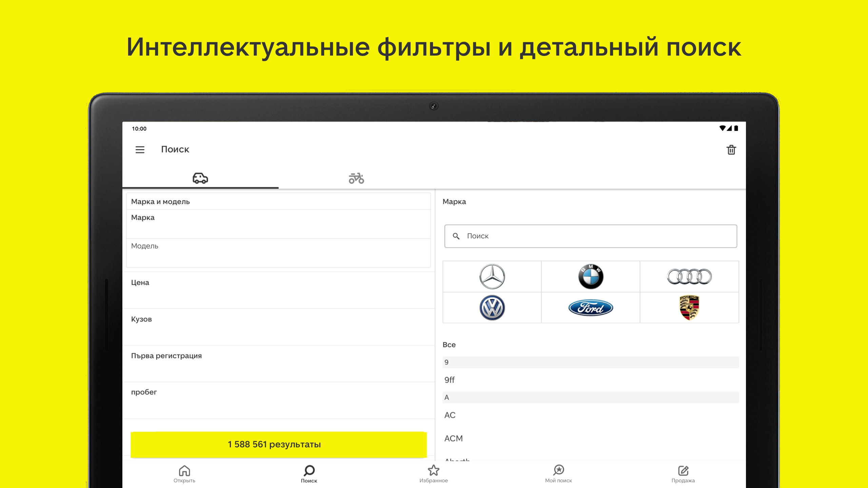
Task: Expand the Кузов body type filter
Action: pos(278,327)
